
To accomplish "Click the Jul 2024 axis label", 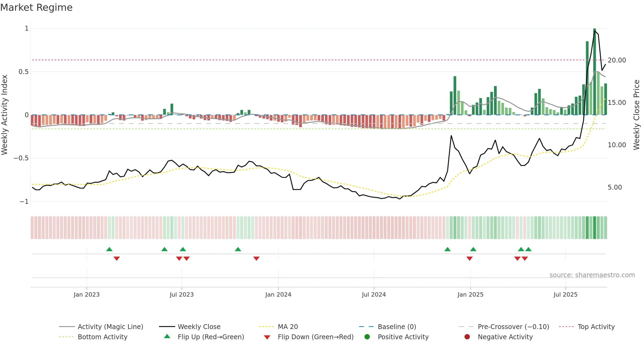I will [374, 295].
